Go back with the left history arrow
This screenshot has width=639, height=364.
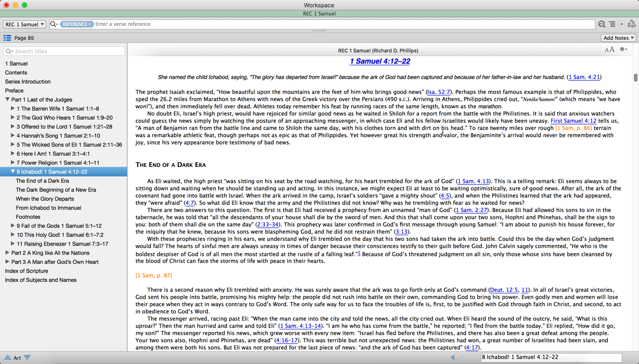[452, 357]
